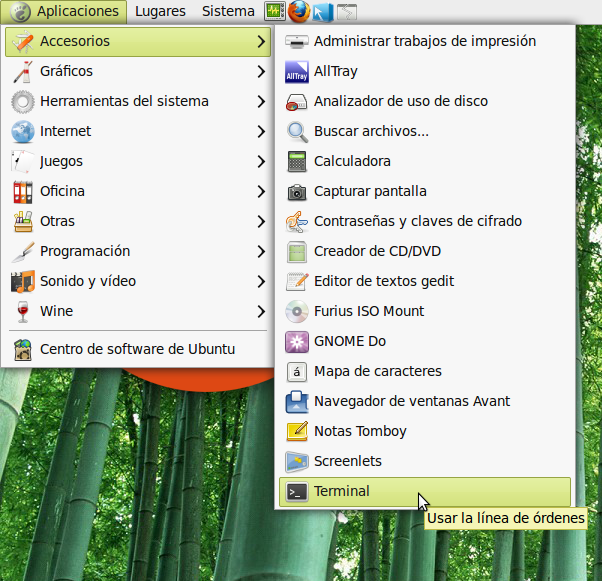
Task: Click the Creador de CD/DVD icon
Action: tap(297, 252)
